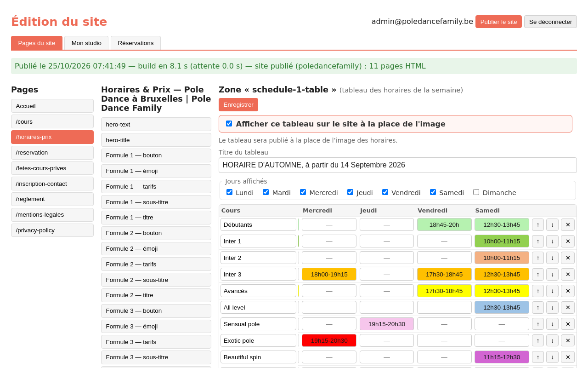Move the Inter 1 row up

[538, 241]
